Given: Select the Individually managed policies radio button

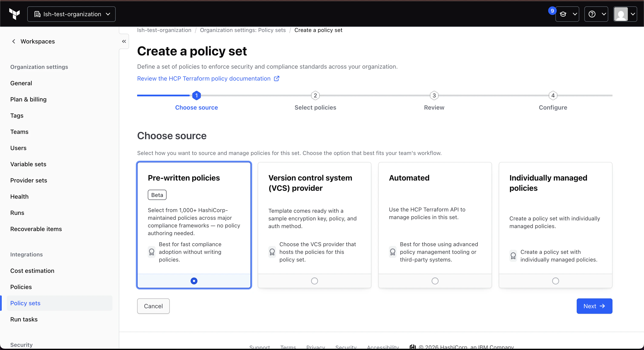Looking at the screenshot, I should click(555, 281).
